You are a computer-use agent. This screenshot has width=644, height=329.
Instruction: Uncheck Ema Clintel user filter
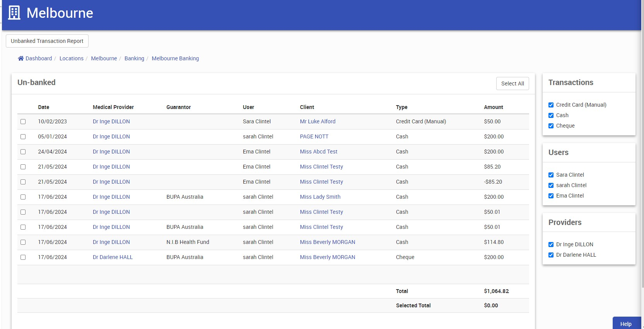pos(551,196)
